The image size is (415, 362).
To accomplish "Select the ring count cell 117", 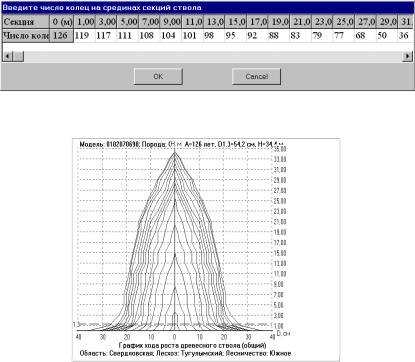I will click(106, 36).
